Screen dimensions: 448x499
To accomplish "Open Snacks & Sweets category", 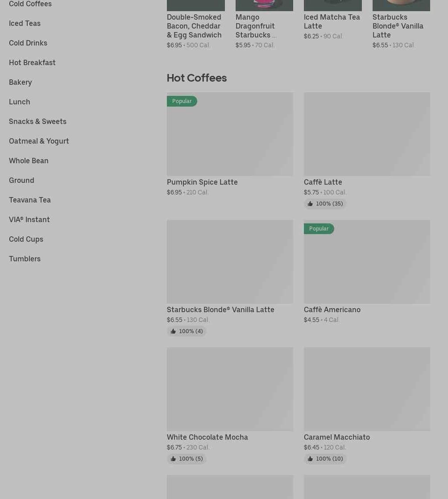I will coord(37,121).
